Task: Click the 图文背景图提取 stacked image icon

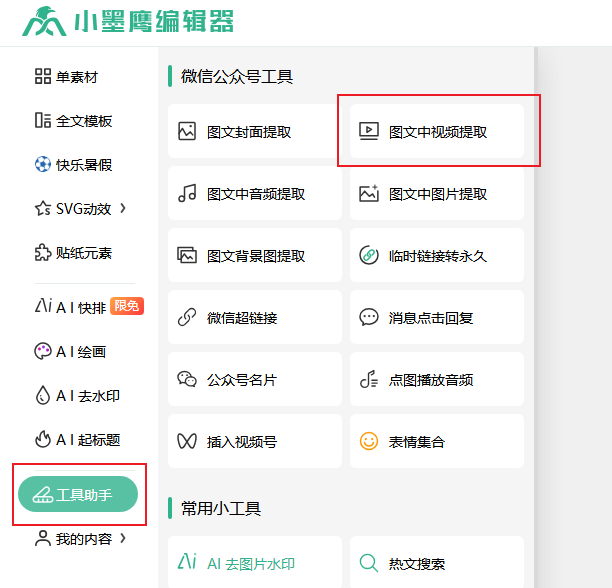Action: point(187,255)
